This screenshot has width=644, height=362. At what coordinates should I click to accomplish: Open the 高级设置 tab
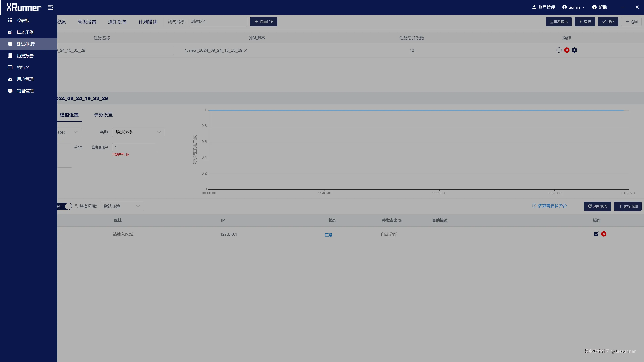[x=87, y=22]
